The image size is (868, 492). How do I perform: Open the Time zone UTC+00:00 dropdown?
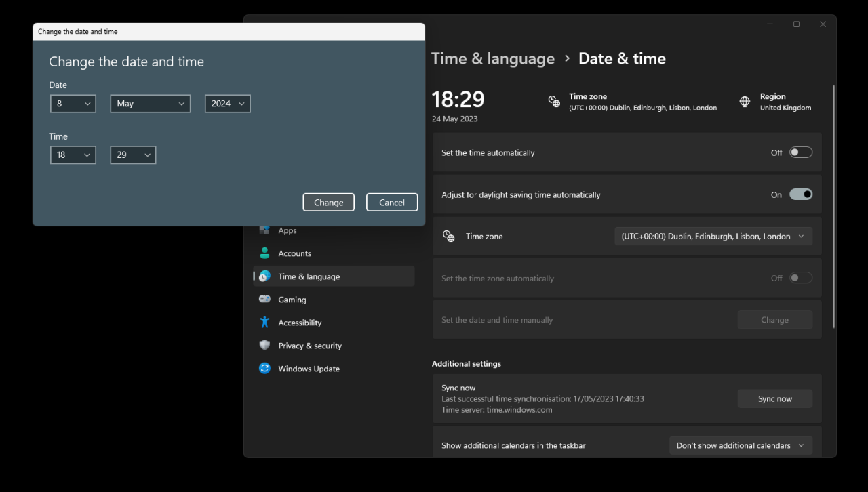point(713,237)
